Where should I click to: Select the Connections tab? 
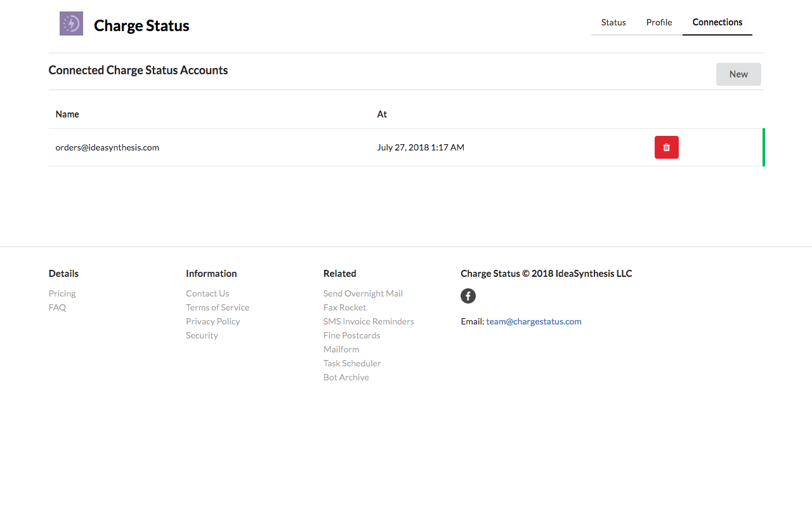tap(717, 22)
